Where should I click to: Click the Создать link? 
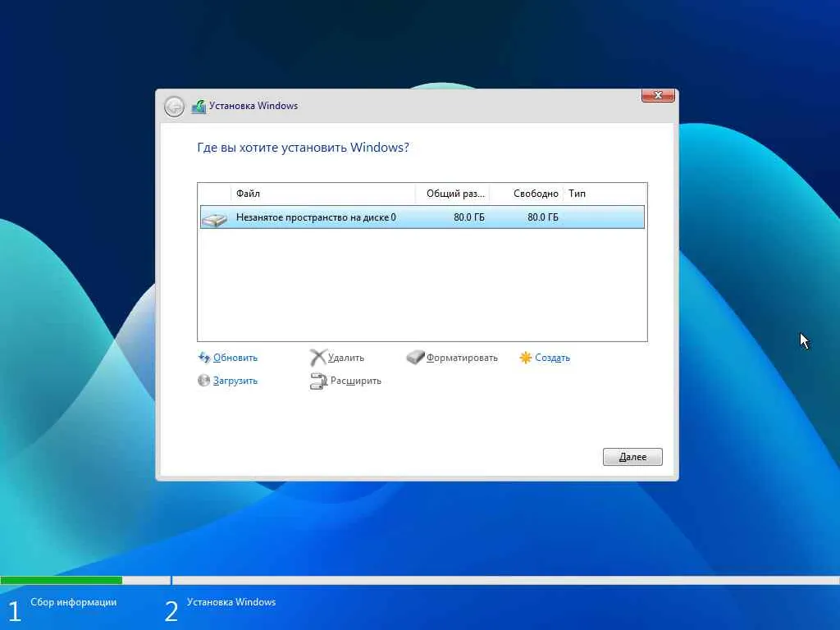(x=552, y=358)
